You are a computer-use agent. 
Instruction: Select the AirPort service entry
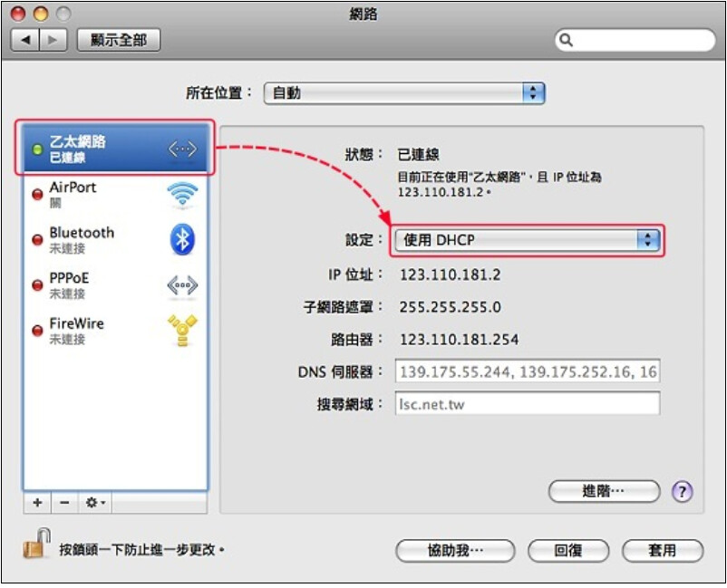[x=115, y=194]
